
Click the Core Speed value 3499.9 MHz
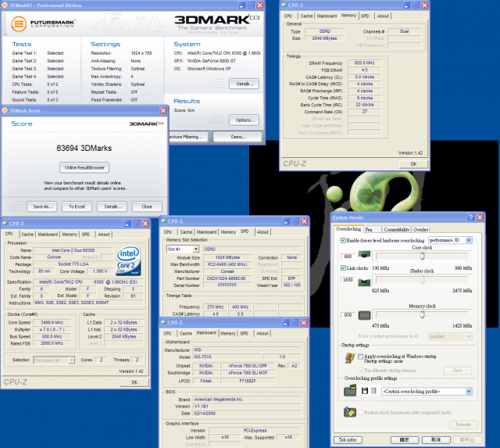click(52, 323)
